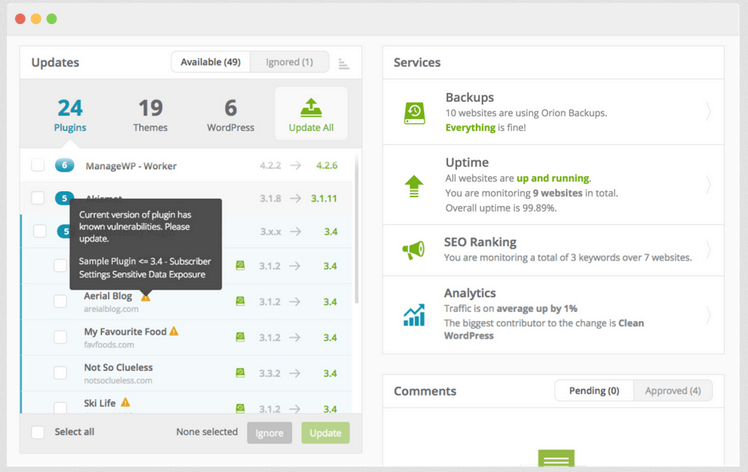This screenshot has height=472, width=748.
Task: Click the green Update button
Action: [325, 432]
